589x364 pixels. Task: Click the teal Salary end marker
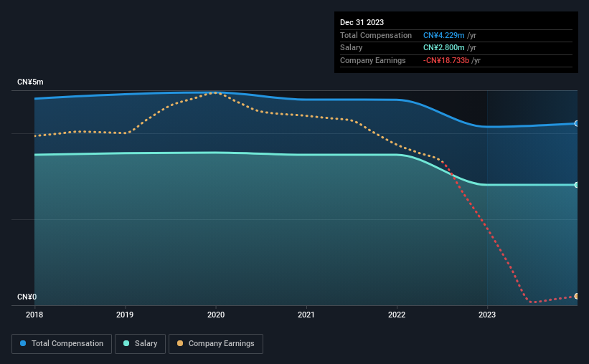coord(576,185)
